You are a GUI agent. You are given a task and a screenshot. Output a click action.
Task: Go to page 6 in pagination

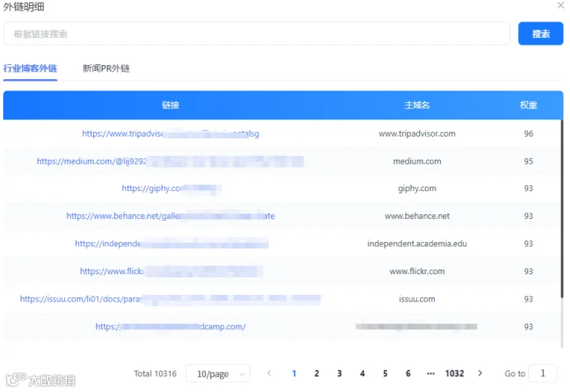(408, 374)
